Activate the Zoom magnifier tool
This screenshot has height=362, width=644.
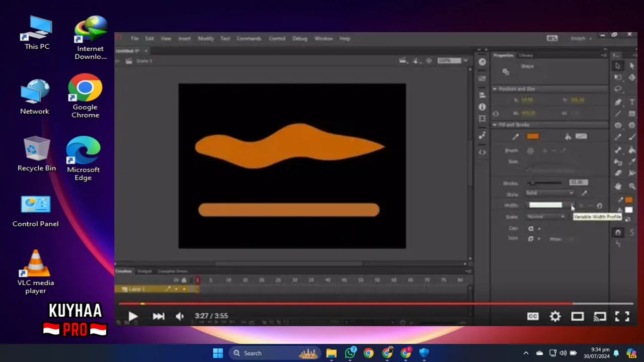632,187
